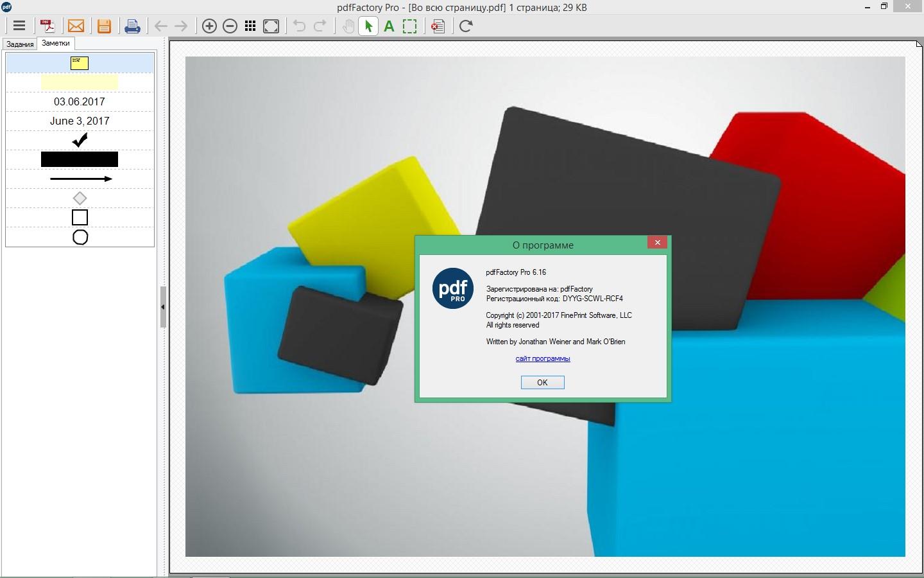Click the delete page icon

coord(438,26)
